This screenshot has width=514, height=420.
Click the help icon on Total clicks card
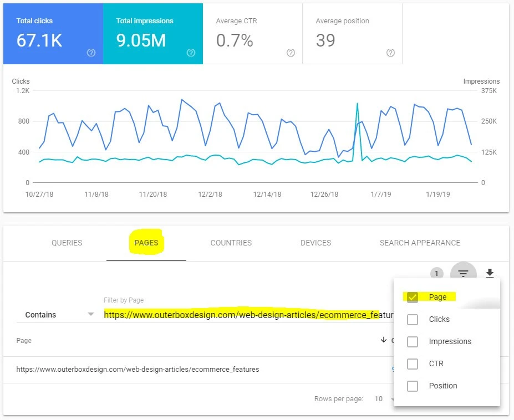pyautogui.click(x=90, y=53)
